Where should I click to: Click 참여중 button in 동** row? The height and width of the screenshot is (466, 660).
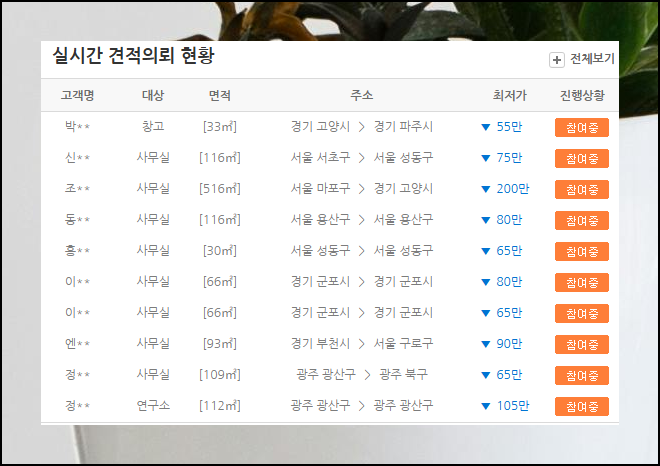tap(582, 220)
